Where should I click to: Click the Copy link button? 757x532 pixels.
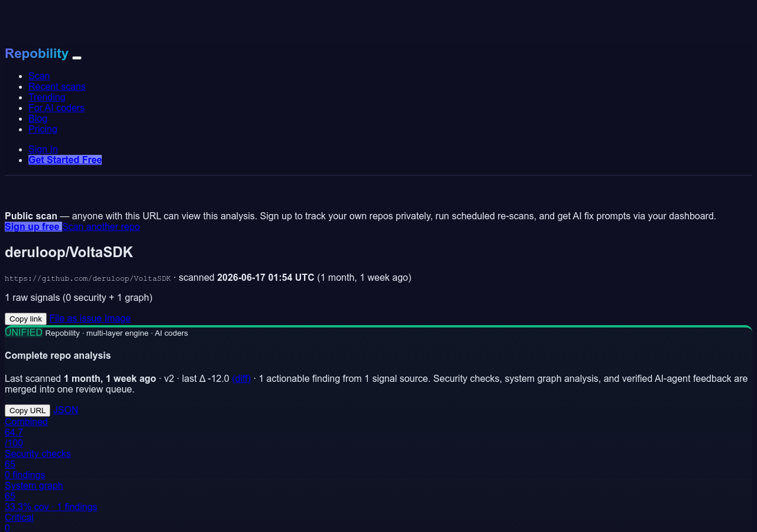[25, 319]
